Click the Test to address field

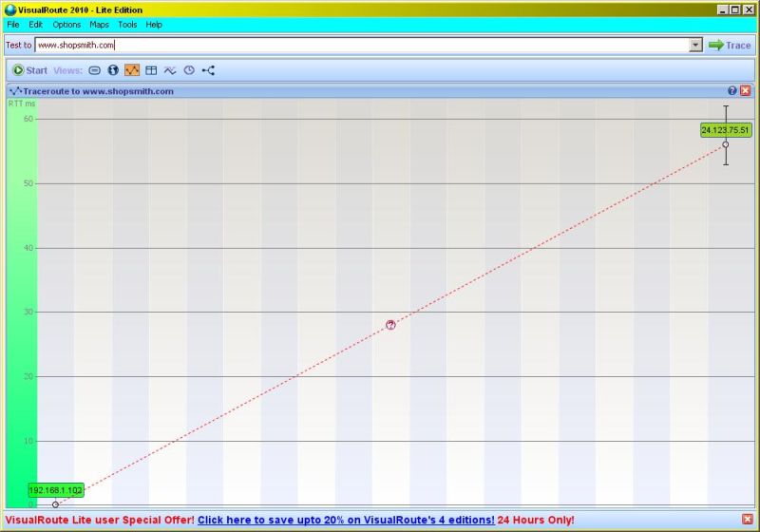pyautogui.click(x=362, y=45)
